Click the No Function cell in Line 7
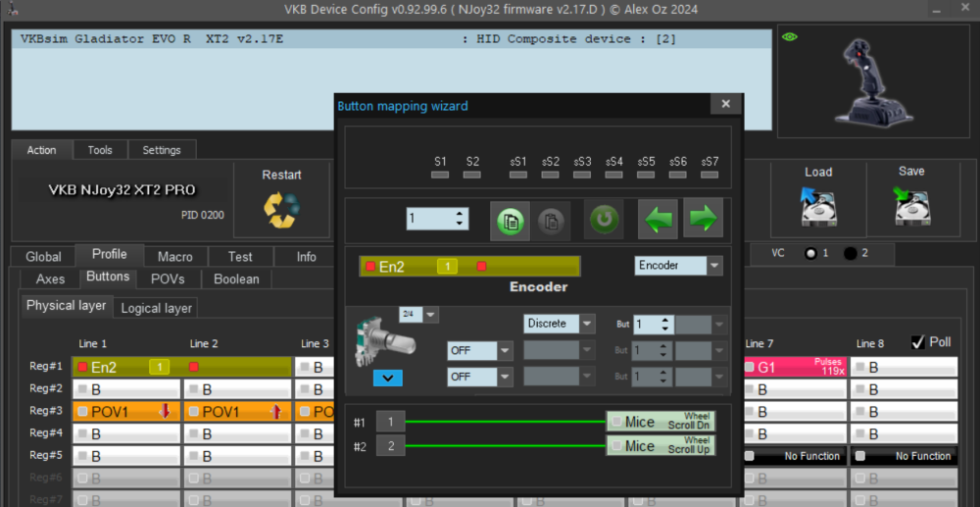Viewport: 980px width, 507px height. tap(794, 456)
